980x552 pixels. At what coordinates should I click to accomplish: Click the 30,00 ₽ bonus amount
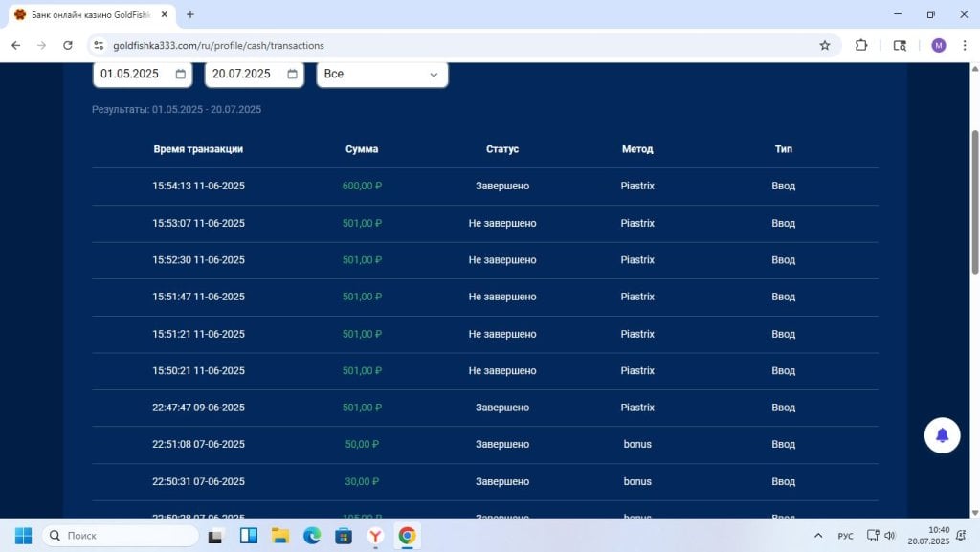click(x=362, y=481)
